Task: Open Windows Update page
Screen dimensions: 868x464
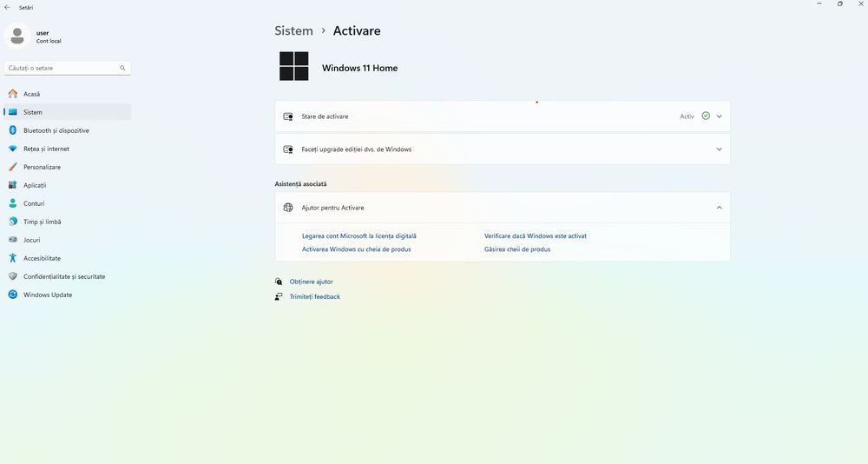Action: pyautogui.click(x=68, y=295)
